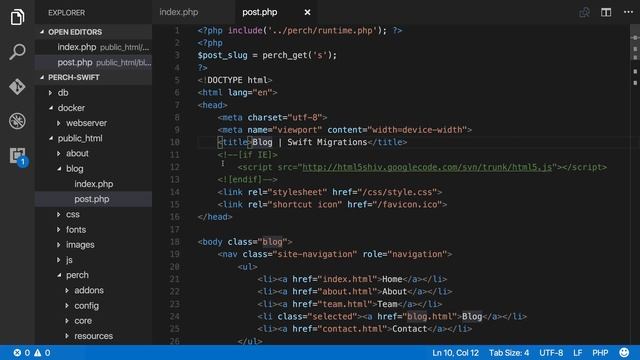Click 'team.html' href on line 23

coord(345,304)
